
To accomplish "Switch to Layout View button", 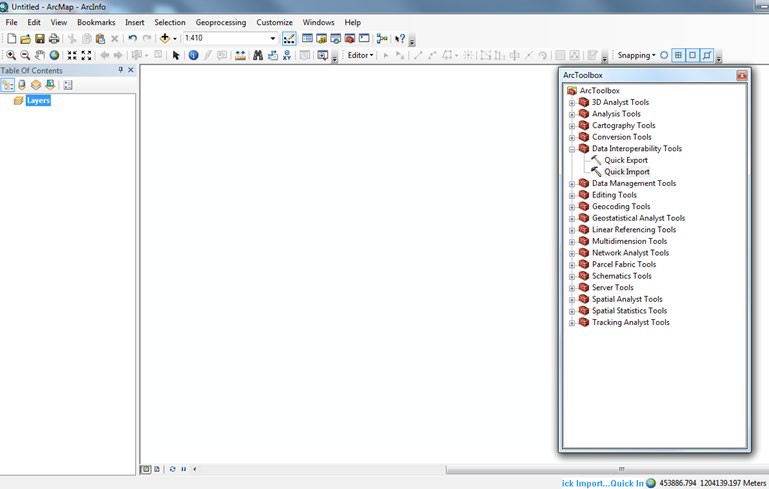I will [x=157, y=469].
